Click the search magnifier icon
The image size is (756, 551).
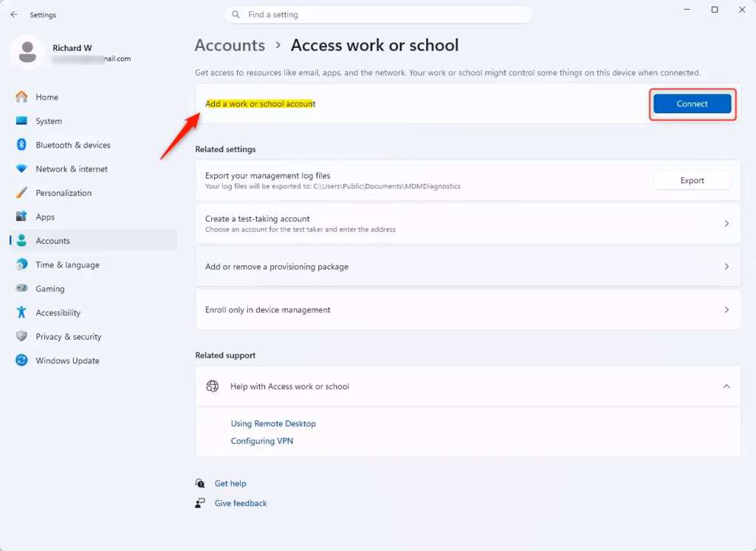point(236,15)
